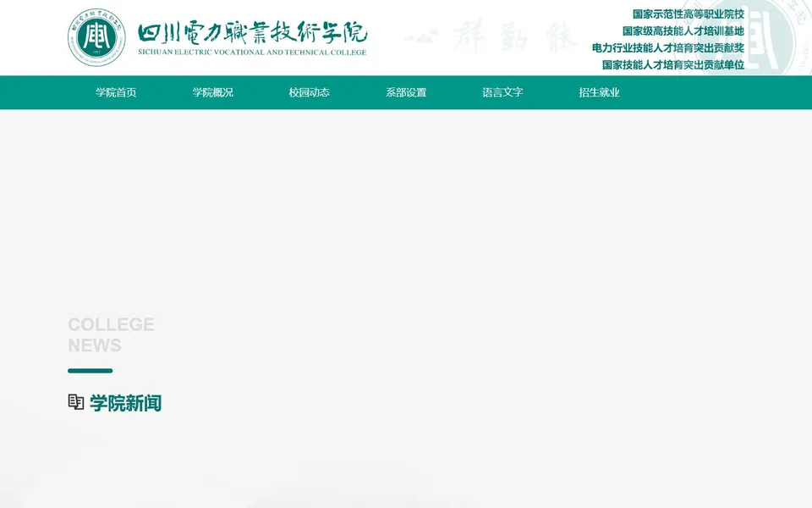Click the 四川电力职业技术学院 calligraphy title
The image size is (812, 508).
253,32
